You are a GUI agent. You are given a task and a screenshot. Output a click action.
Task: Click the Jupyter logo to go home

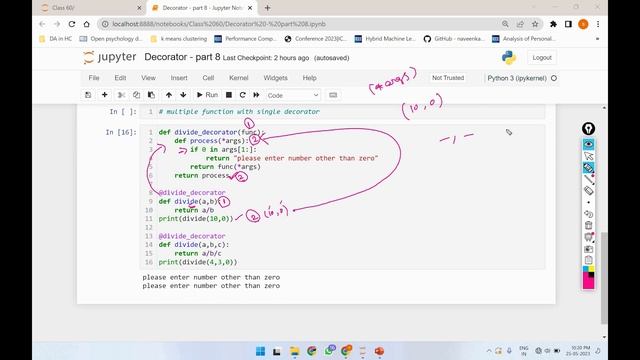110,57
